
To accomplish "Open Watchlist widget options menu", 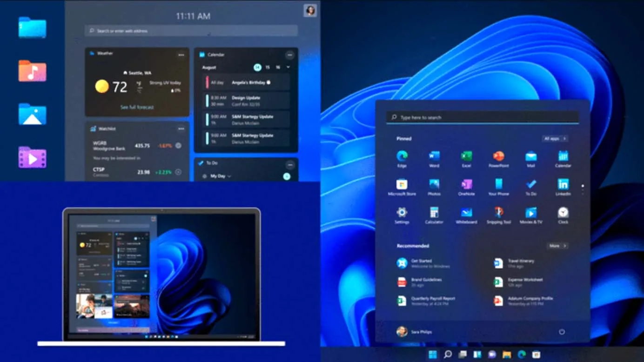I will point(181,129).
